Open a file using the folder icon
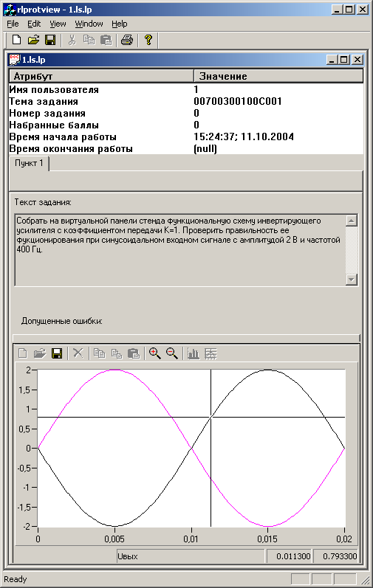The height and width of the screenshot is (588, 373). point(33,39)
